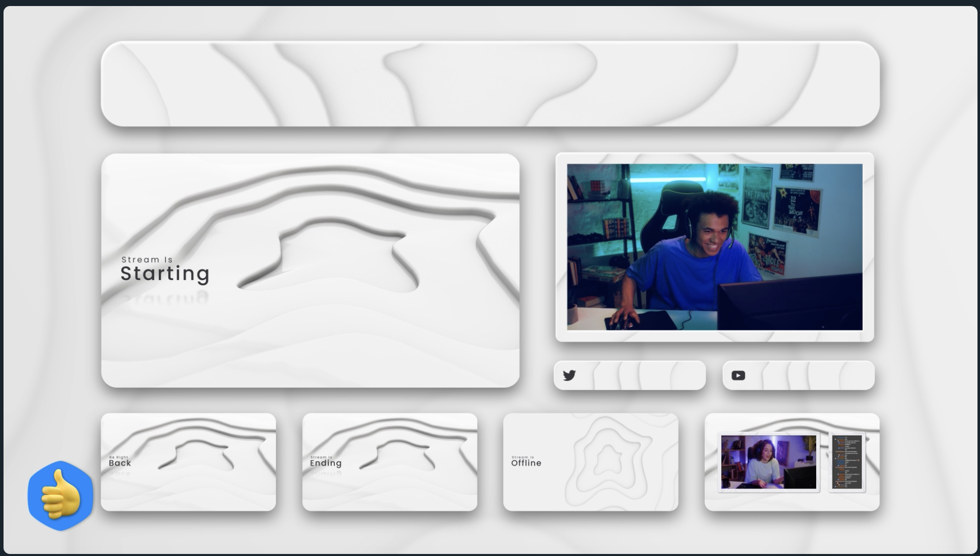Click the Twitter bird icon
Viewport: 980px width, 556px height.
tap(570, 375)
